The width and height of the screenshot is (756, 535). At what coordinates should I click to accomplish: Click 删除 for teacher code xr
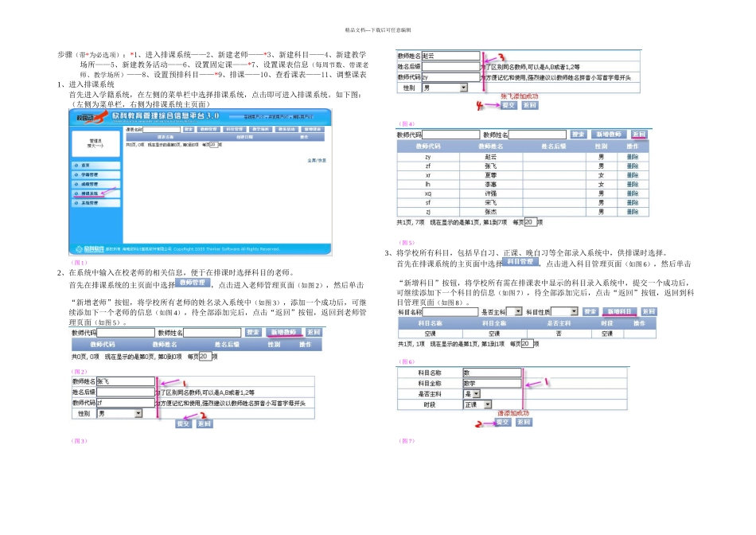632,175
